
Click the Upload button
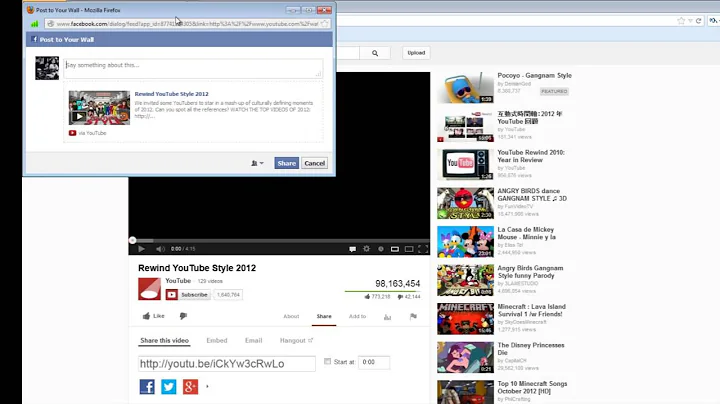[416, 53]
